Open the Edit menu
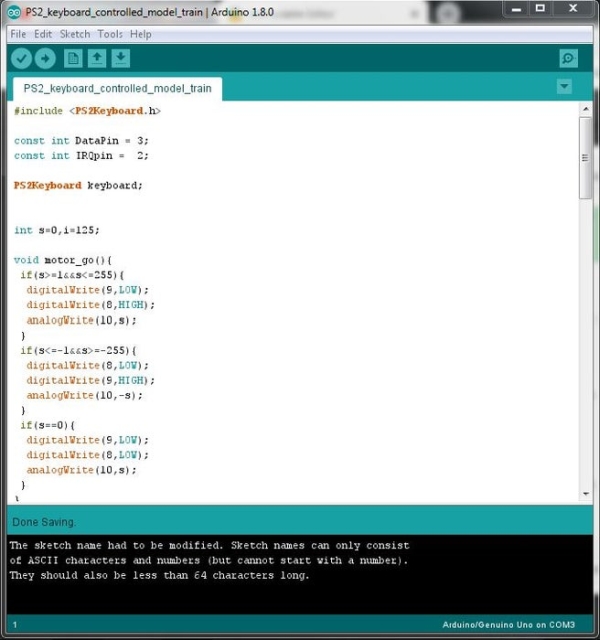600x640 pixels. click(x=43, y=34)
